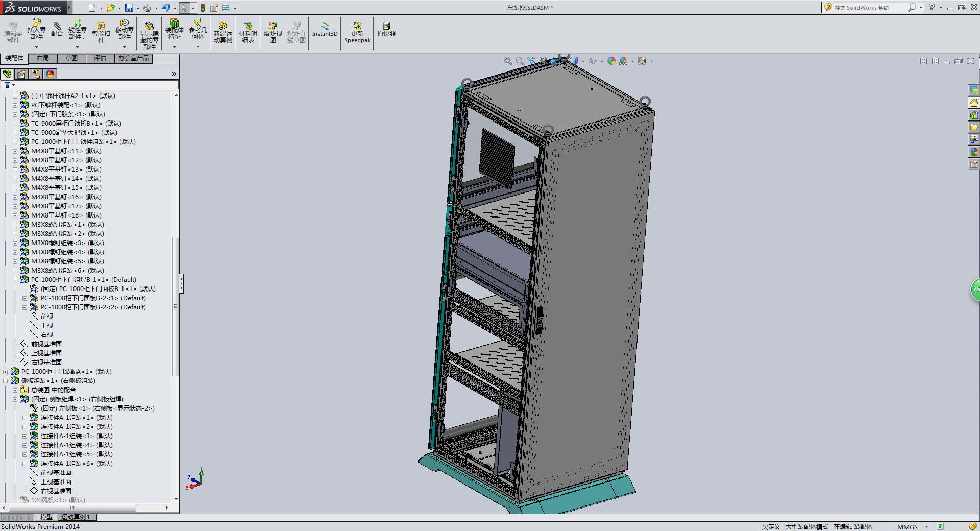Viewport: 980px width, 531px height.
Task: Expand the 连接件A-1组装<1> tree node
Action: click(x=25, y=418)
